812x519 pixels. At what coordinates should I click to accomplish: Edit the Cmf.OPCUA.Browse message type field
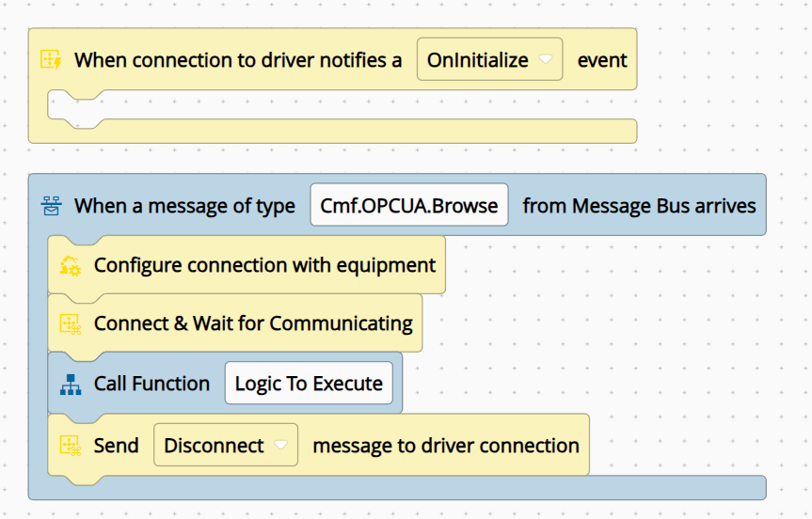tap(409, 205)
